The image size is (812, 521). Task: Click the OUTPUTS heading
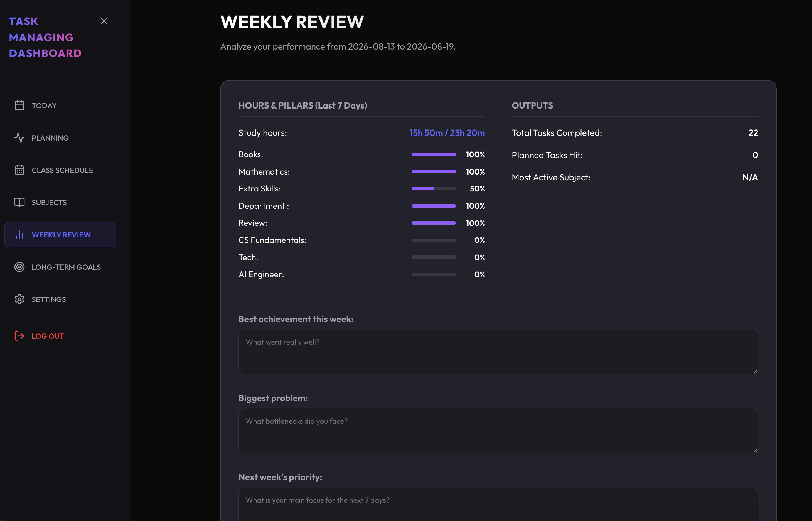pyautogui.click(x=532, y=105)
